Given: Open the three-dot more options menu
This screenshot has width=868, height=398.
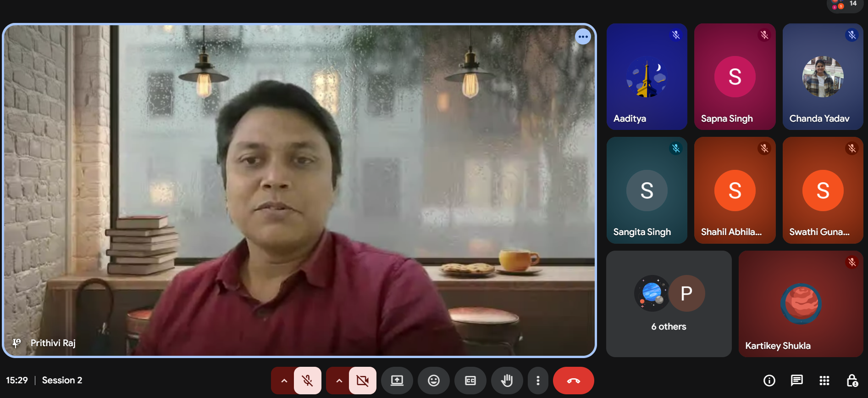Looking at the screenshot, I should [538, 381].
